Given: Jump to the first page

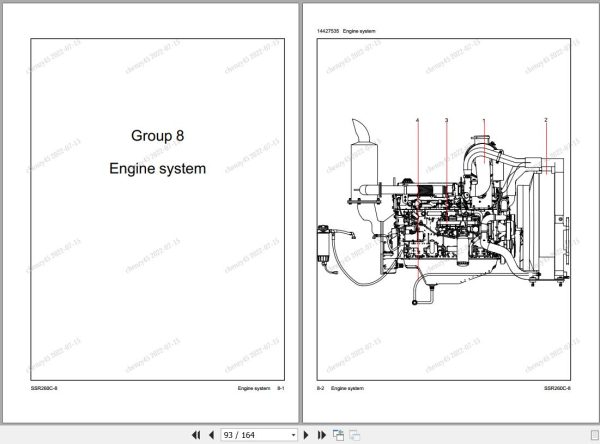Looking at the screenshot, I should pyautogui.click(x=196, y=435).
